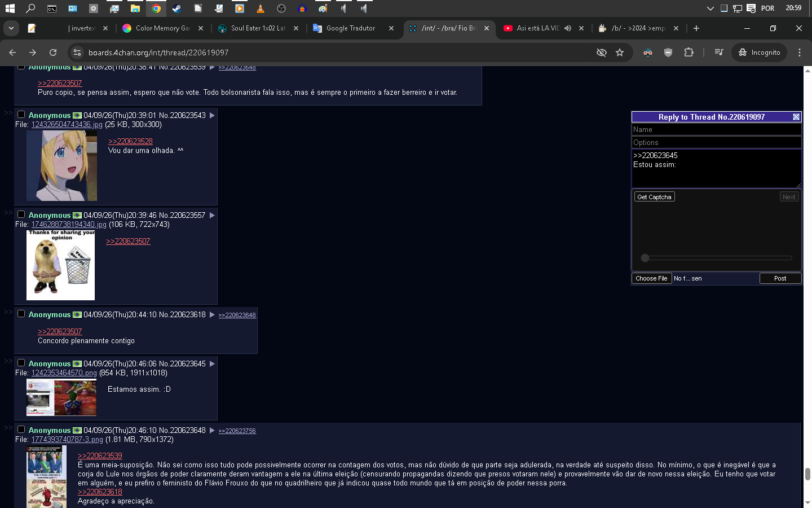Click the crossed-out eye icon in address bar
Viewport: 812px width, 508px height.
[602, 52]
